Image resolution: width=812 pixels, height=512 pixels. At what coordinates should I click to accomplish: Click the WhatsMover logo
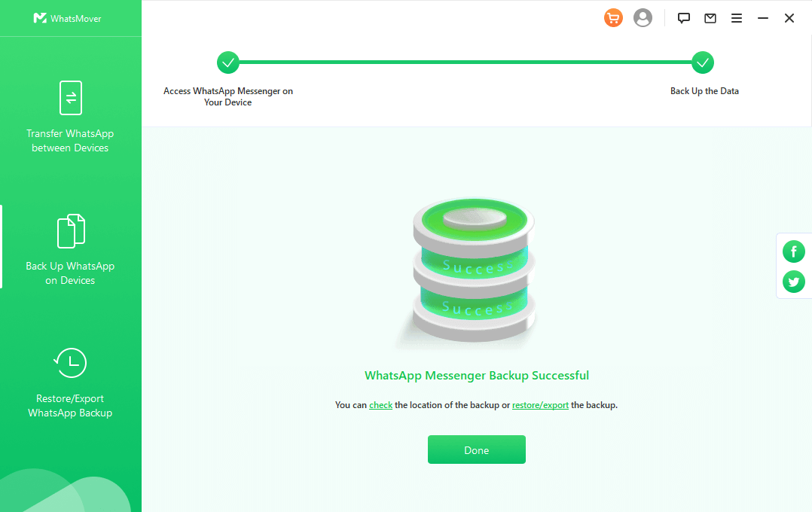click(68, 18)
